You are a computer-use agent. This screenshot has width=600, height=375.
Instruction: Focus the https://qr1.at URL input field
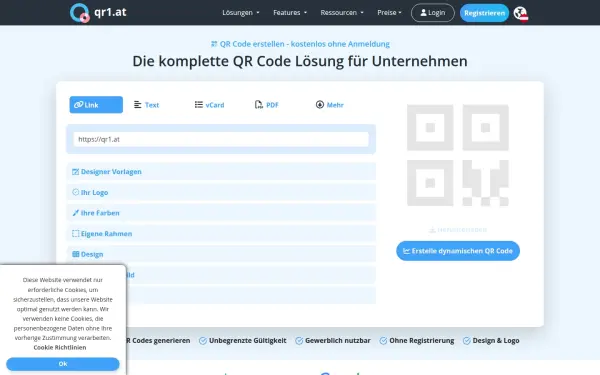pyautogui.click(x=221, y=139)
